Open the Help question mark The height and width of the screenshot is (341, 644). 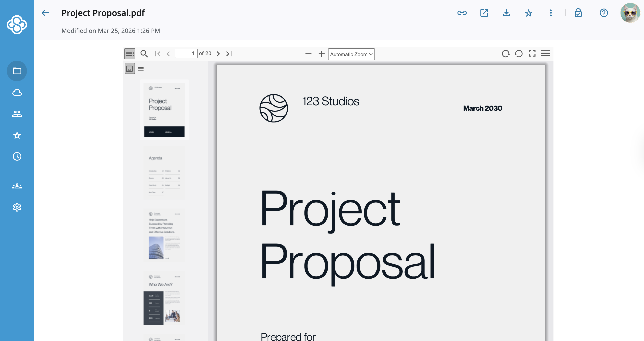(x=603, y=13)
